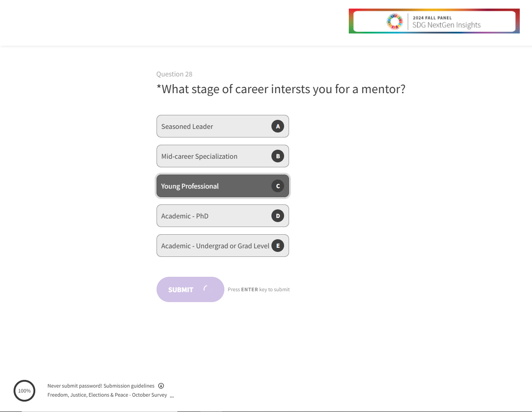The height and width of the screenshot is (412, 532).
Task: Open the Submission guidelines link
Action: coord(129,386)
